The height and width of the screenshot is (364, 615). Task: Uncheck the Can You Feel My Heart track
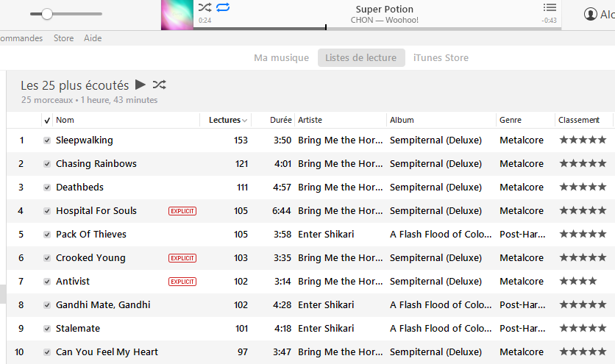click(x=47, y=352)
